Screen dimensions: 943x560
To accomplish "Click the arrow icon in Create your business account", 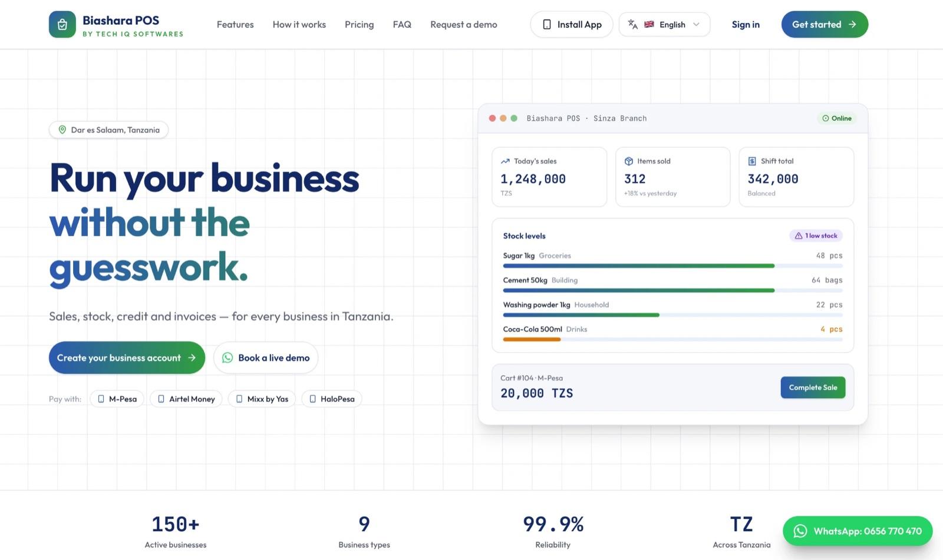I will pos(192,357).
